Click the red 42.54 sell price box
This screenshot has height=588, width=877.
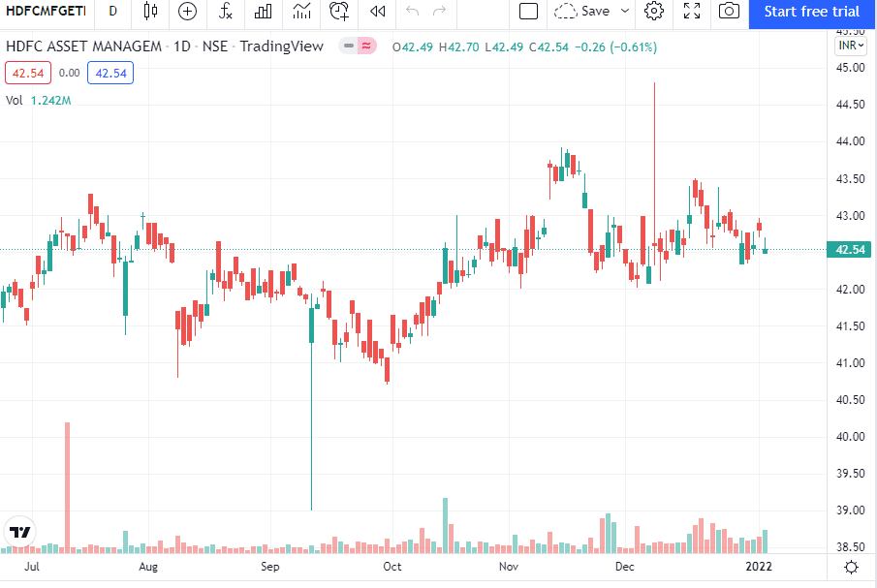[x=28, y=74]
